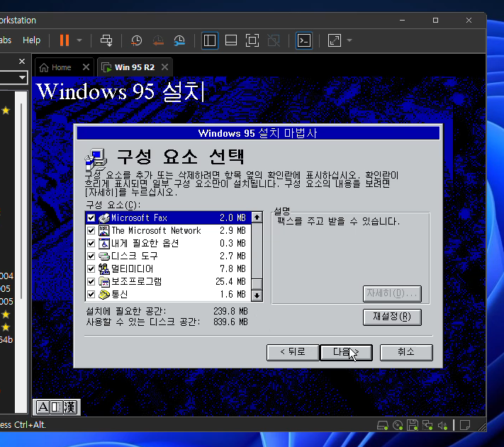504x447 pixels.
Task: Click the accessories folder icon
Action: pos(103,282)
